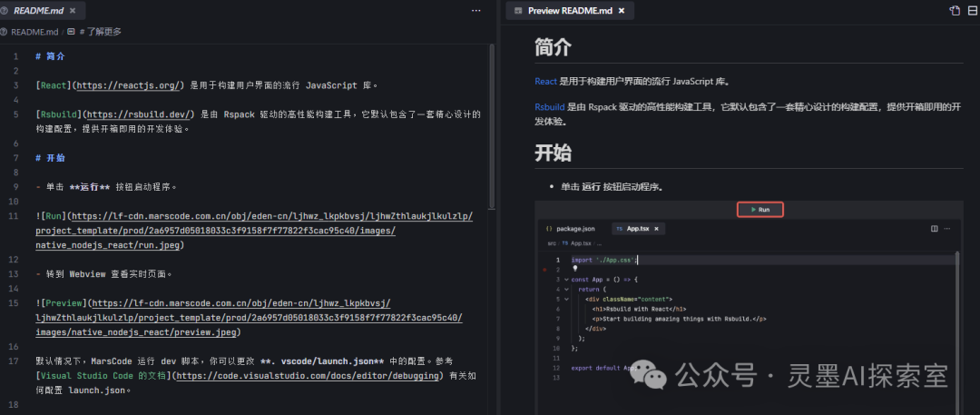Viewport: 980px width, 415px height.
Task: Click '**. vscode/launch.json**' text in the editor
Action: 321,361
